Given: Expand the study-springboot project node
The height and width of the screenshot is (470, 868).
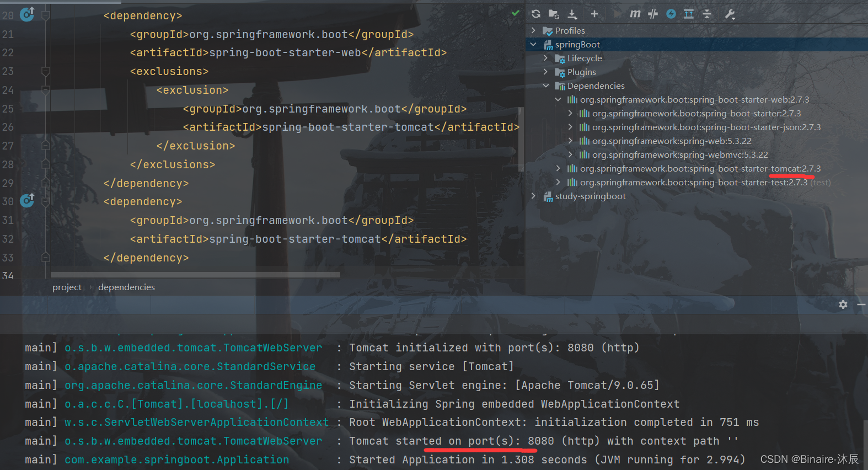Looking at the screenshot, I should 533,196.
